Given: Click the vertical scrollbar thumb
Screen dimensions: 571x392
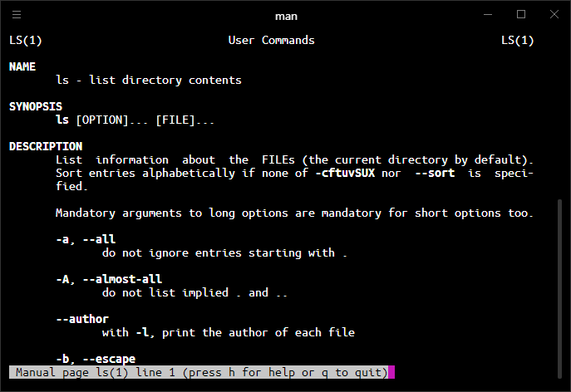Looking at the screenshot, I should tap(559, 289).
